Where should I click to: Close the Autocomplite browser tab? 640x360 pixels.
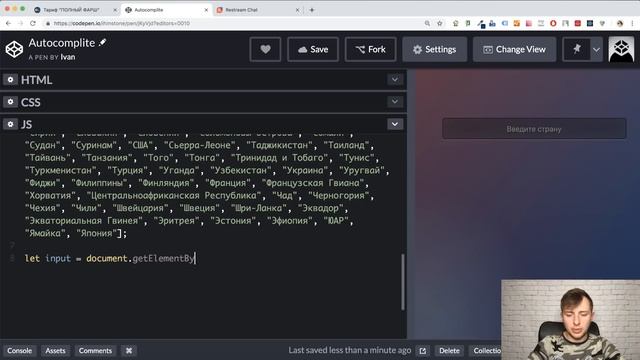206,10
